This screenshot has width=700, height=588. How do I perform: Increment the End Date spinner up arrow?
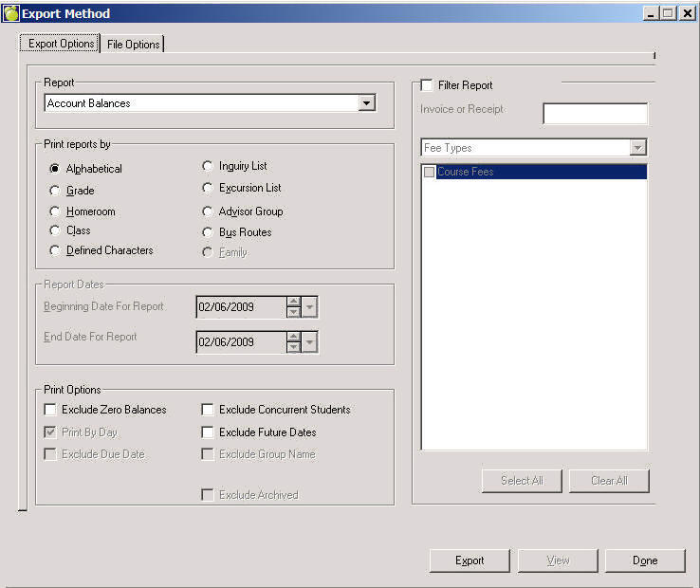click(x=293, y=337)
